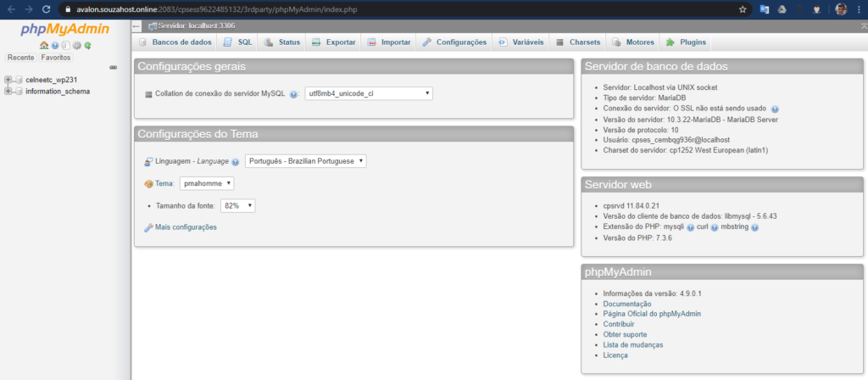Click the browser back arrow
The image size is (868, 380).
11,9
